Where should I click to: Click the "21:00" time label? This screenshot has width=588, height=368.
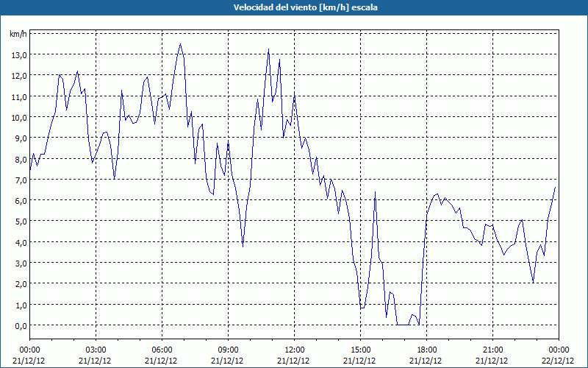click(492, 350)
